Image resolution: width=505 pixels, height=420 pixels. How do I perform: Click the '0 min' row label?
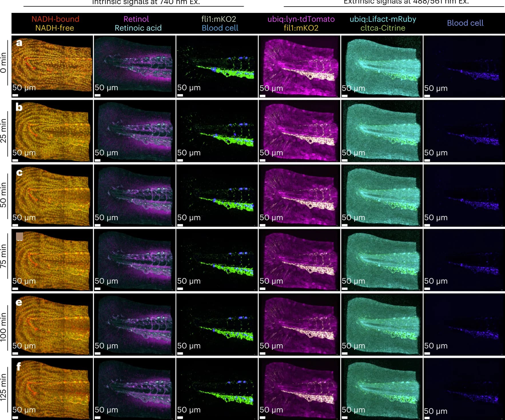point(3,62)
